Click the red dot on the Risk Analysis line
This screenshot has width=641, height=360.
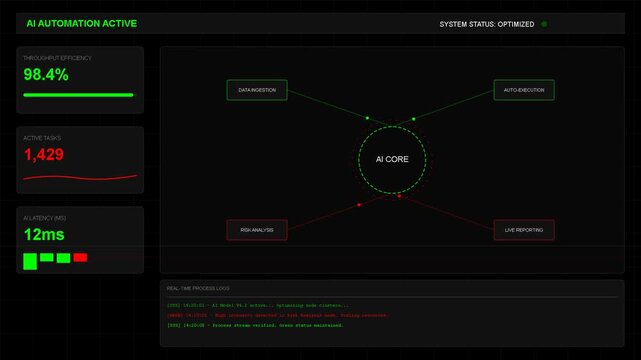click(359, 205)
